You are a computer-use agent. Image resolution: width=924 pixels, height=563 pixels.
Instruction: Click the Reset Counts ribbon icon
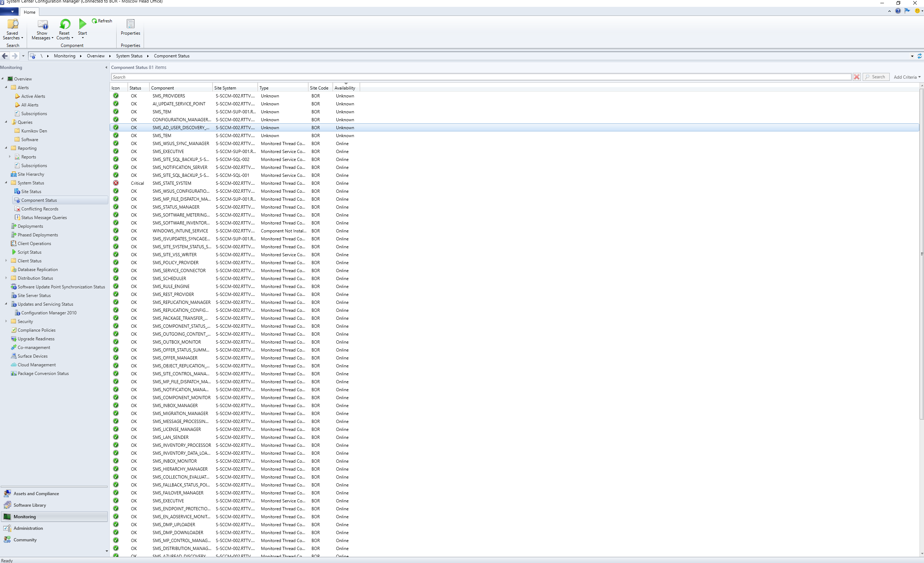tap(65, 29)
